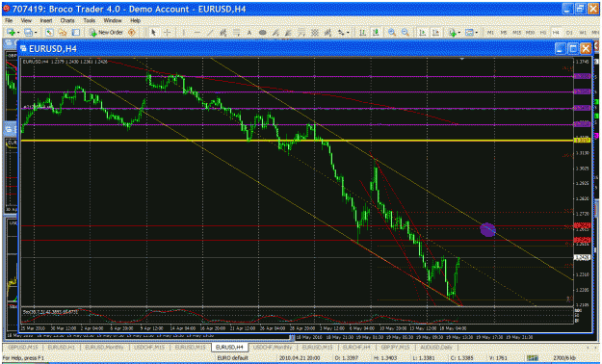The image size is (602, 364).
Task: Select the trendline drawing tool
Action: pos(210,33)
